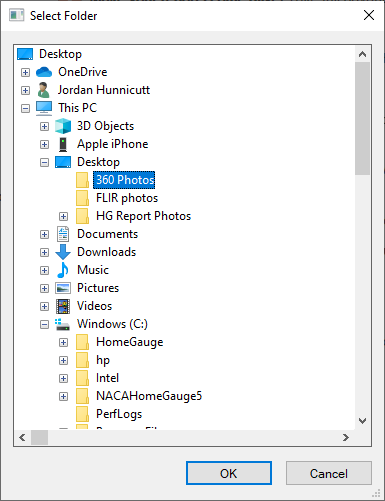This screenshot has height=501, width=385.
Task: Click the Downloads arrow icon
Action: [x=63, y=252]
